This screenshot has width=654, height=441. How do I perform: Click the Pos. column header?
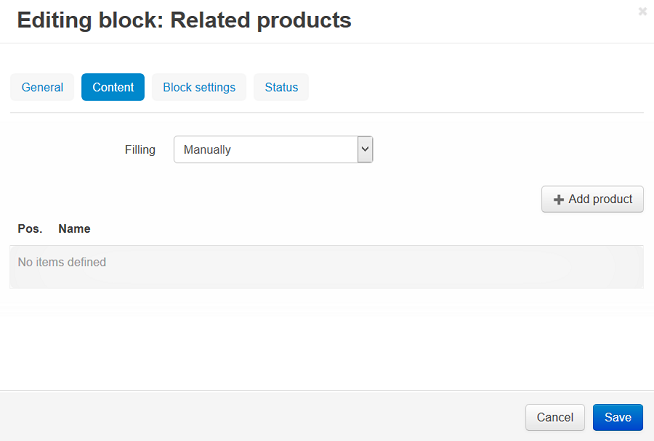(30, 229)
